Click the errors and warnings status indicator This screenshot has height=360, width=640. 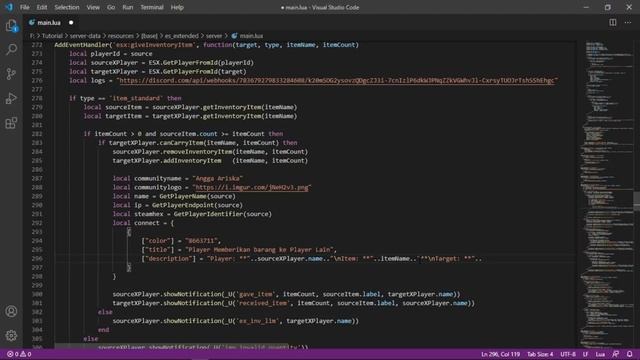(x=19, y=354)
